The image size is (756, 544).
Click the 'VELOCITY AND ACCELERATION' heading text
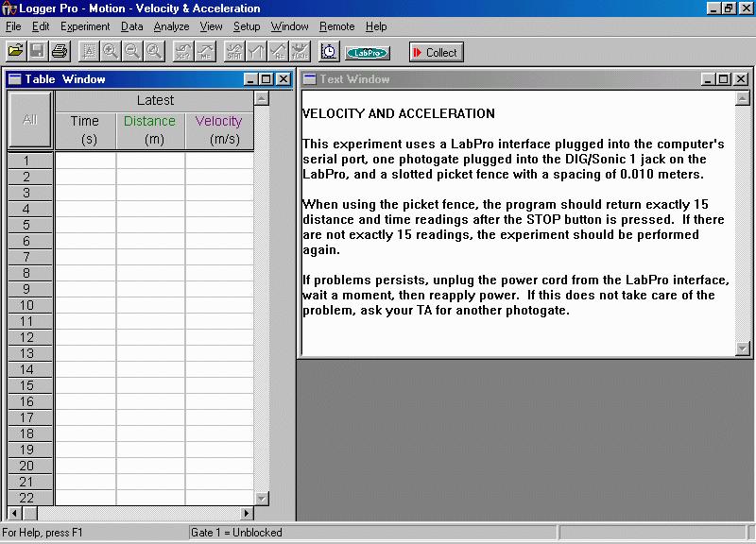398,113
